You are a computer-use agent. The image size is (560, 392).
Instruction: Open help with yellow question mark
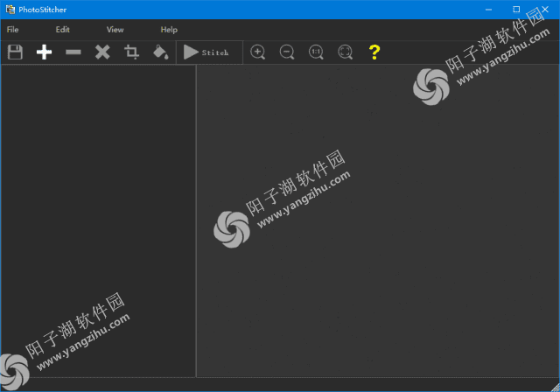point(374,52)
